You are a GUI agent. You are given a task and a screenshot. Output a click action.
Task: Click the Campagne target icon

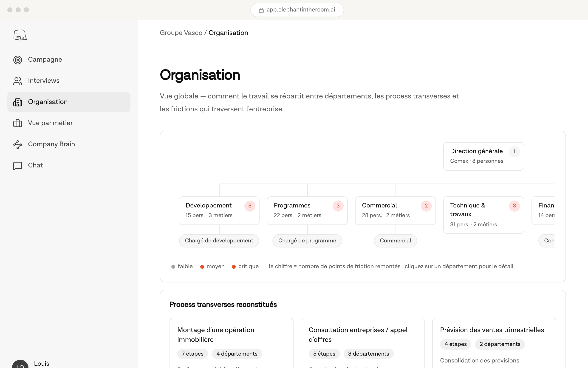(x=18, y=60)
